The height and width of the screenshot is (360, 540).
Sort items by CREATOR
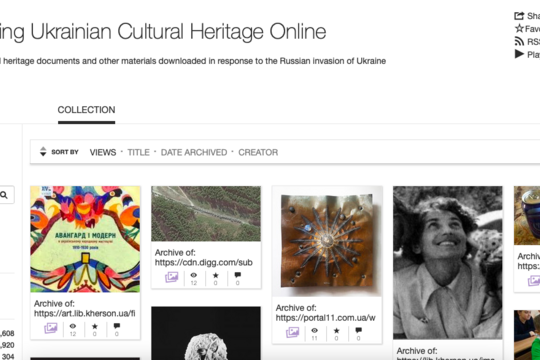click(x=258, y=152)
